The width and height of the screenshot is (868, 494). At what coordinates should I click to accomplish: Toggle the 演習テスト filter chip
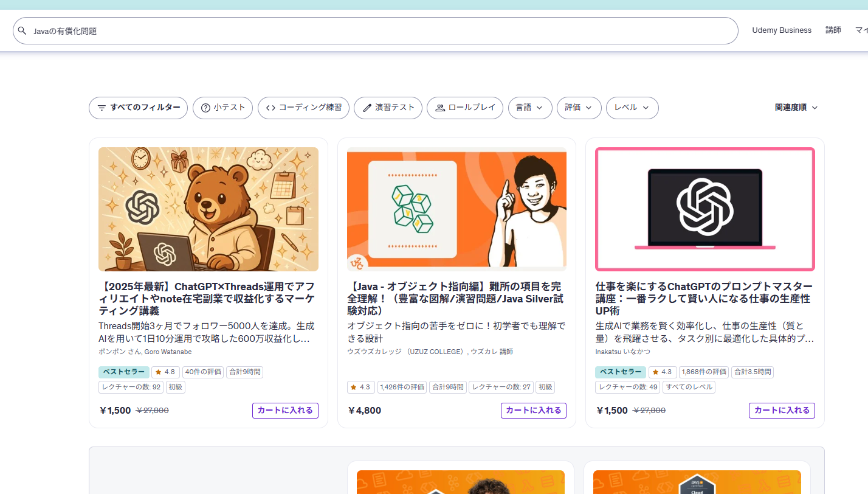point(388,108)
